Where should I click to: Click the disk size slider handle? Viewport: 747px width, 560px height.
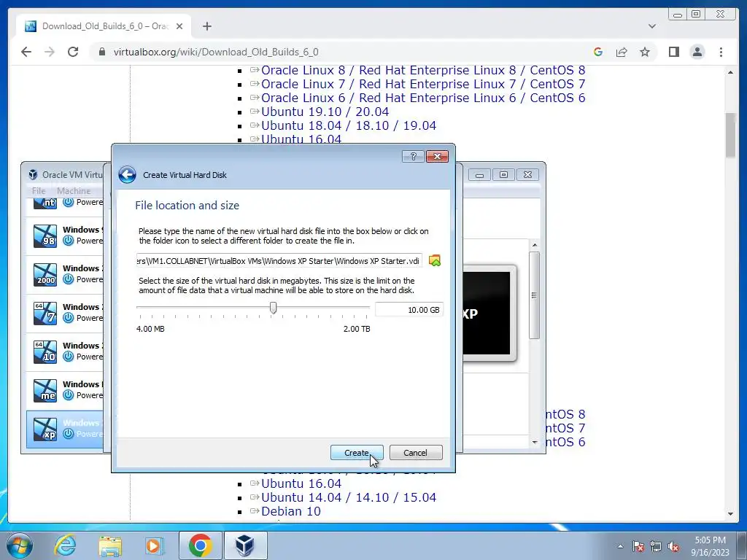273,308
